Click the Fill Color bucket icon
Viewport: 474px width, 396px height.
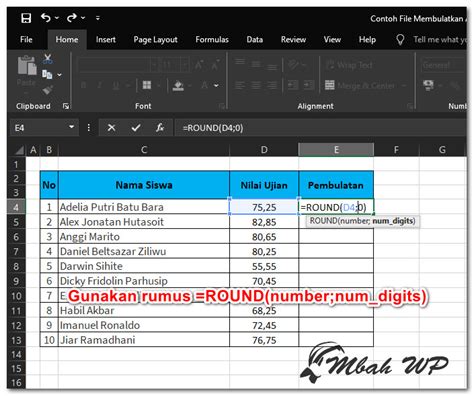pyautogui.click(x=178, y=86)
